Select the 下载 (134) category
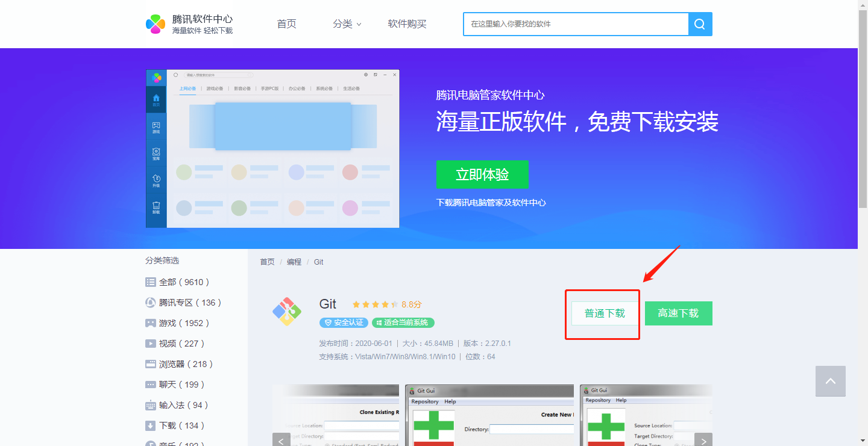 175,426
